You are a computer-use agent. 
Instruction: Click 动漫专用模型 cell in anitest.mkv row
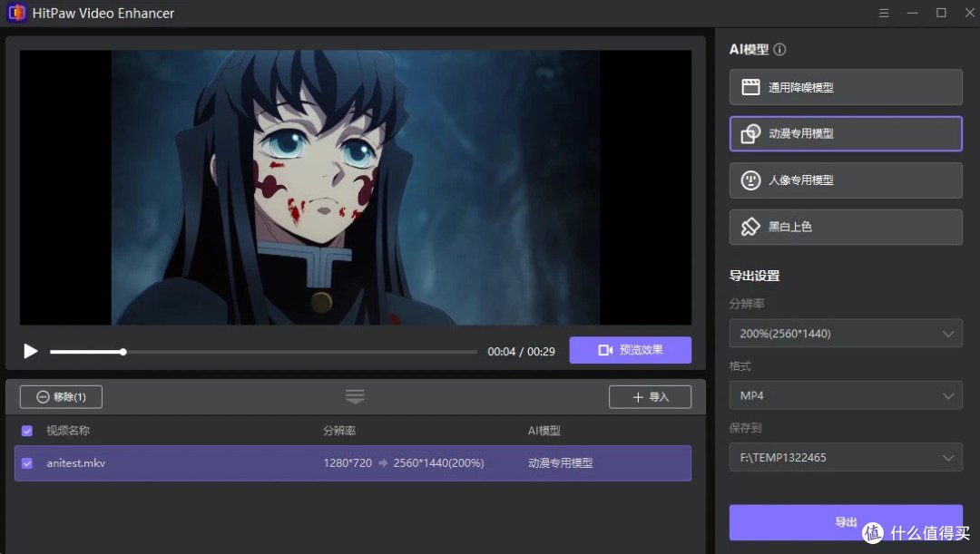pos(560,463)
